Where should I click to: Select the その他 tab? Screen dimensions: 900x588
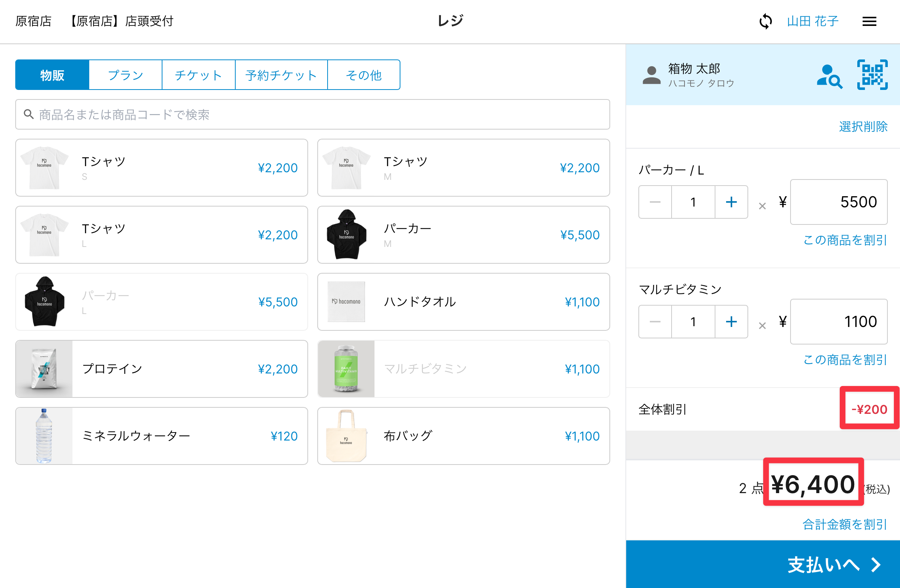click(363, 75)
